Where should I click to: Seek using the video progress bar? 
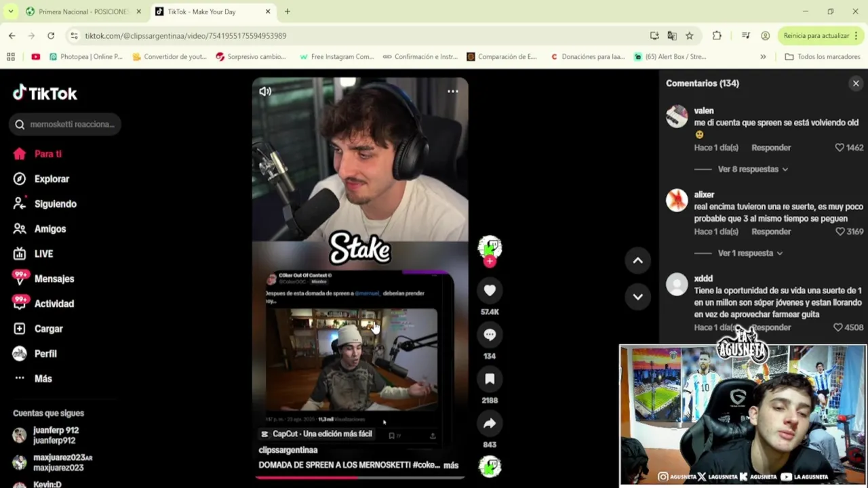(360, 478)
